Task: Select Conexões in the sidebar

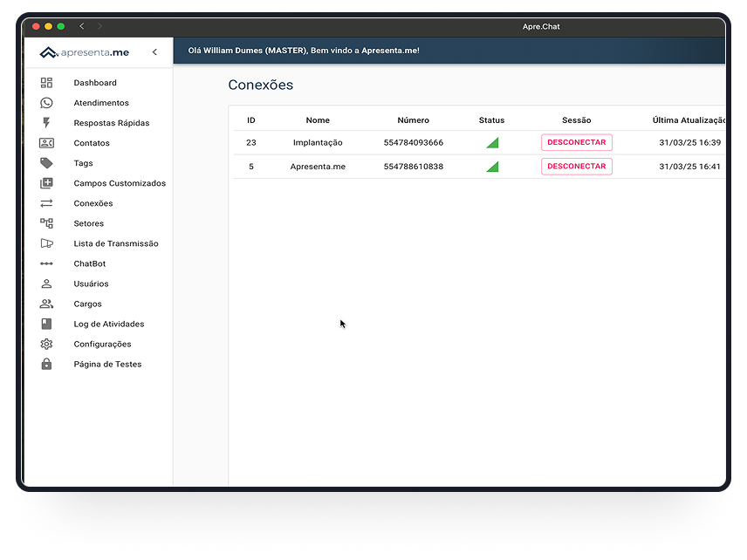Action: coord(93,203)
